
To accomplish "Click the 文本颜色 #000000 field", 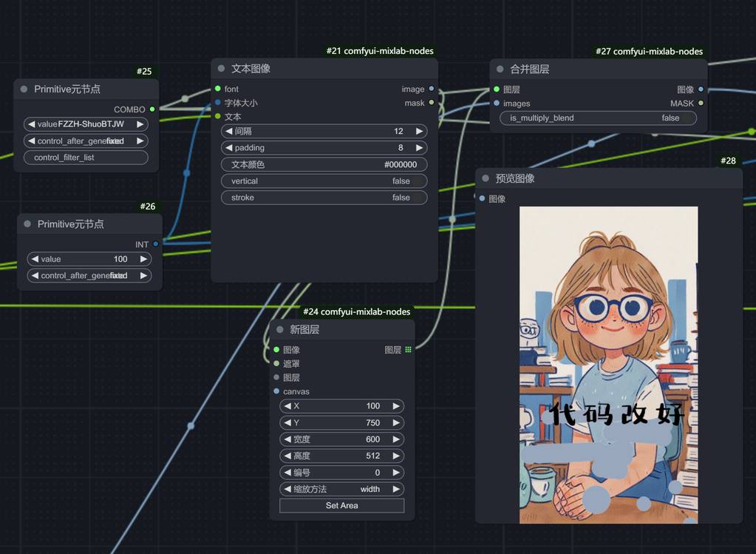I will [324, 164].
